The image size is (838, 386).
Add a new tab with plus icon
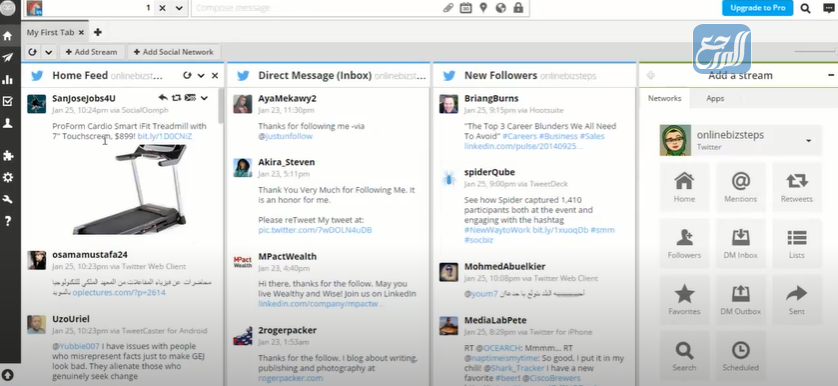tap(97, 32)
